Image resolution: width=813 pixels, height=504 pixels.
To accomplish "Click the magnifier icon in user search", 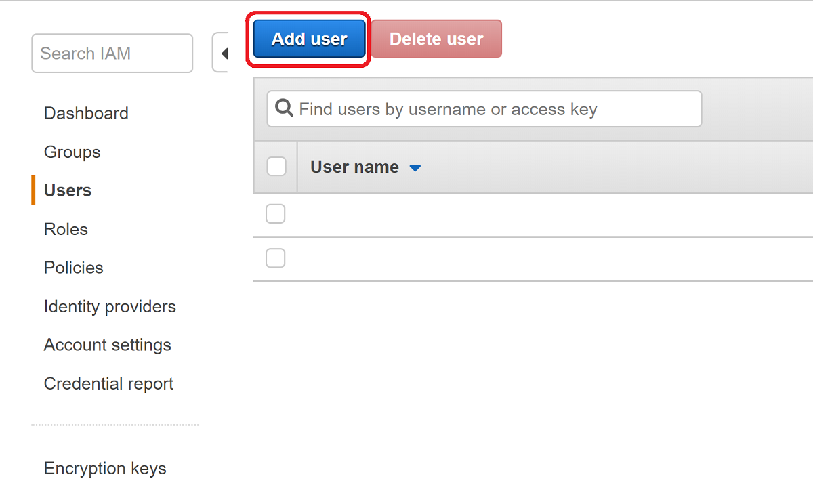I will (x=285, y=108).
